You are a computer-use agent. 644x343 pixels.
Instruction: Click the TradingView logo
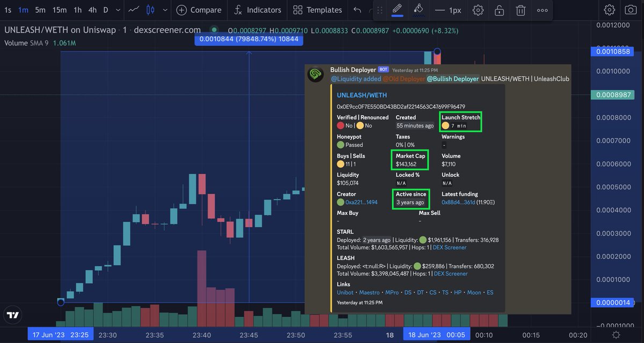click(x=13, y=315)
